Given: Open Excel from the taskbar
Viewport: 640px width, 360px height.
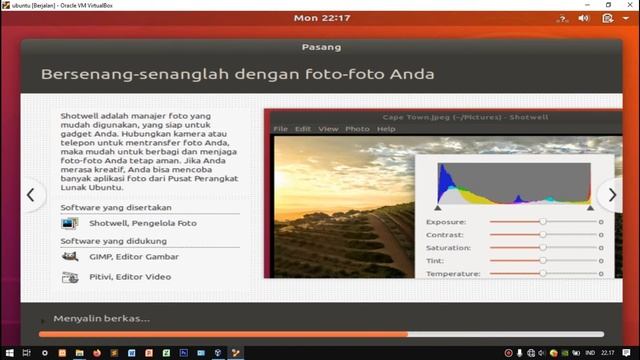Looking at the screenshot, I should (x=166, y=353).
